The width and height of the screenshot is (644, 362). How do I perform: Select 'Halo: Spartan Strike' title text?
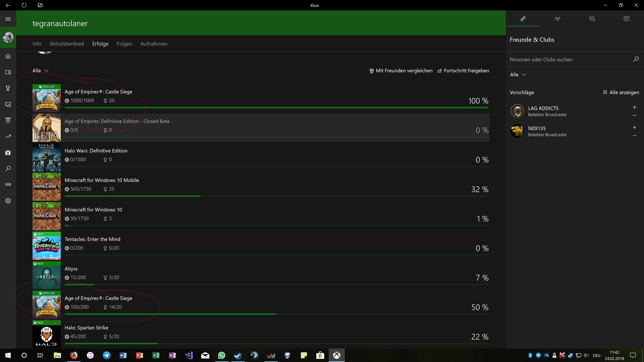point(86,327)
